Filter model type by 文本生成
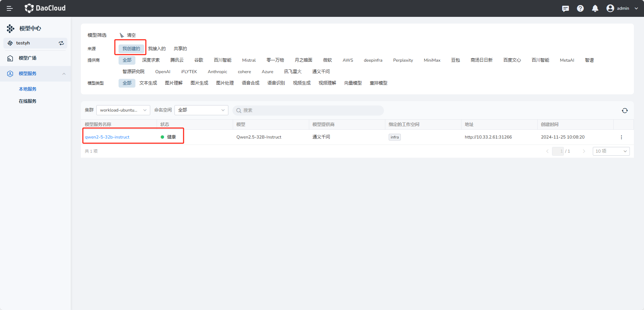 coord(148,83)
